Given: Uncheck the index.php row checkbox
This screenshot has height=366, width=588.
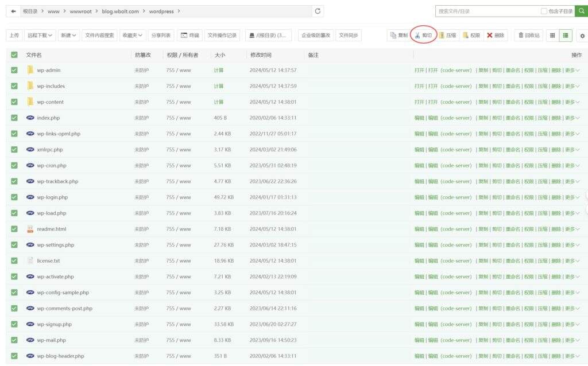Looking at the screenshot, I should coord(14,118).
